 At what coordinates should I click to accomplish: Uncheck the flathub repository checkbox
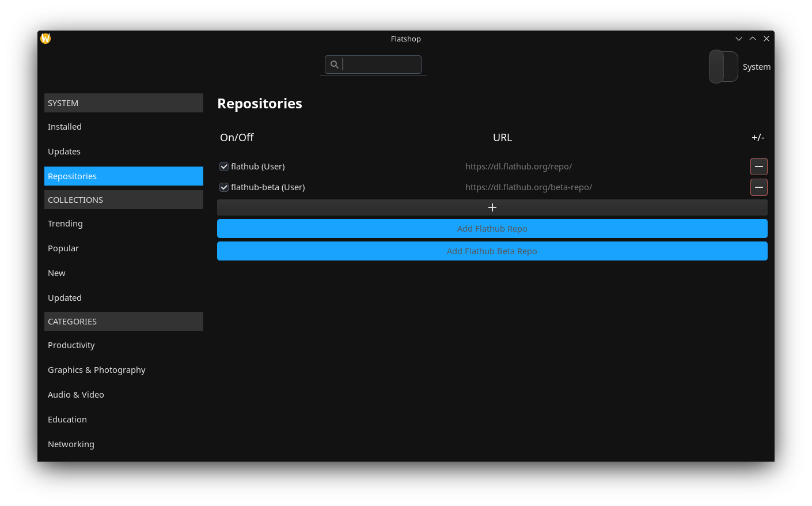223,167
